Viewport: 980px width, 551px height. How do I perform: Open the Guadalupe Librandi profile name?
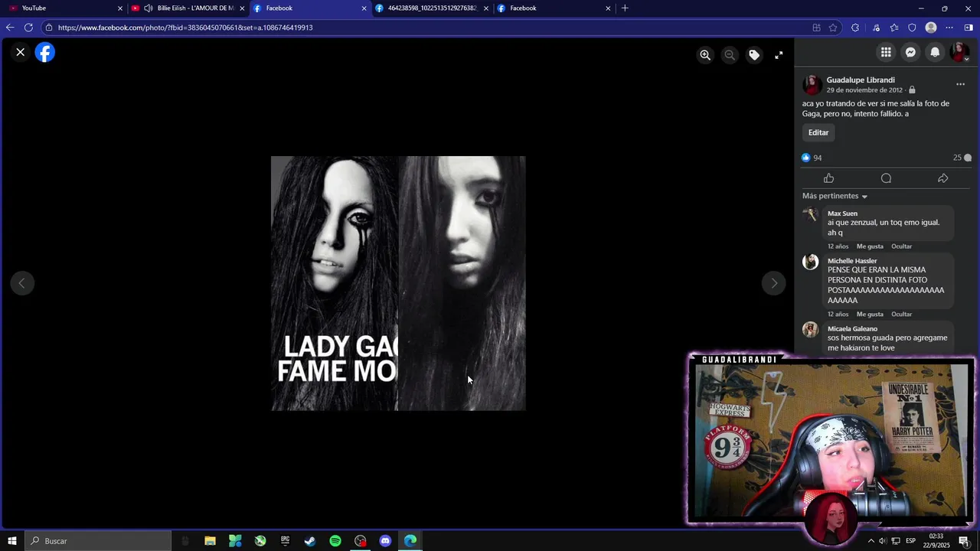point(861,80)
